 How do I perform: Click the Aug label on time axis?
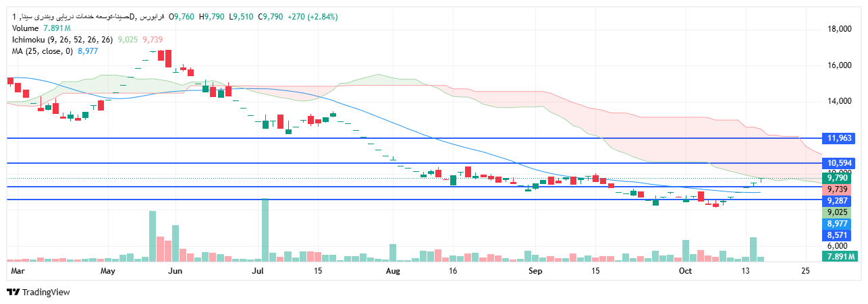tap(394, 271)
